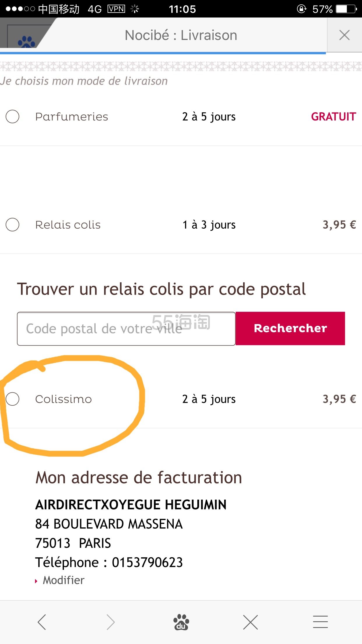Go back with the left arrow
The height and width of the screenshot is (644, 362).
click(x=42, y=622)
